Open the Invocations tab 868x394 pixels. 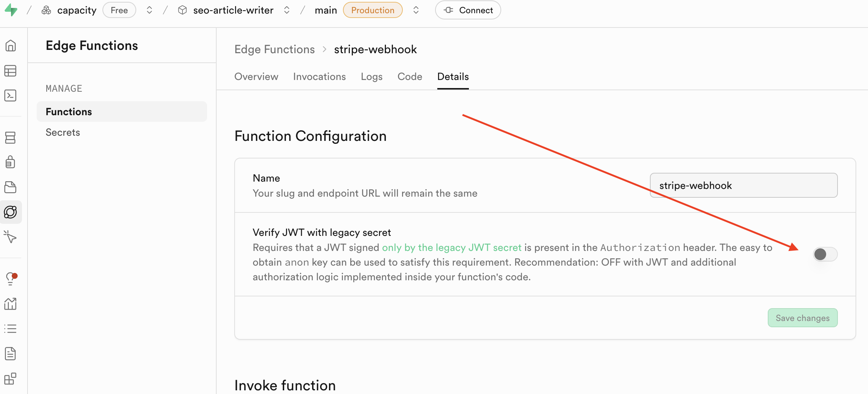[319, 77]
